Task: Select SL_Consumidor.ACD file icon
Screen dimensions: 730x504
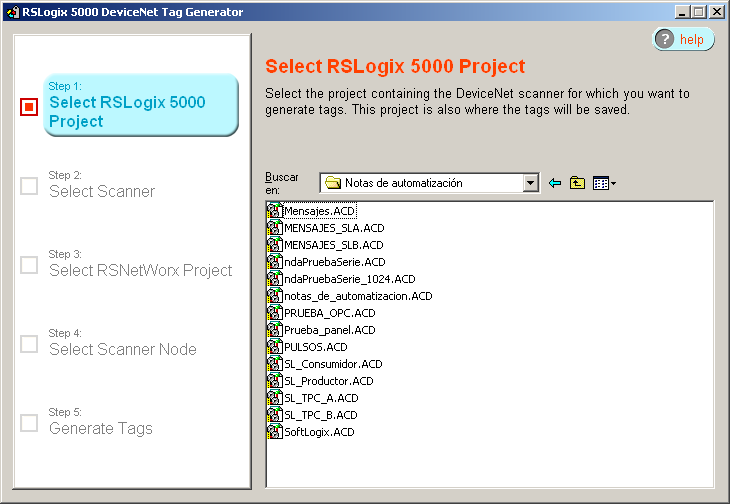Action: pos(275,364)
